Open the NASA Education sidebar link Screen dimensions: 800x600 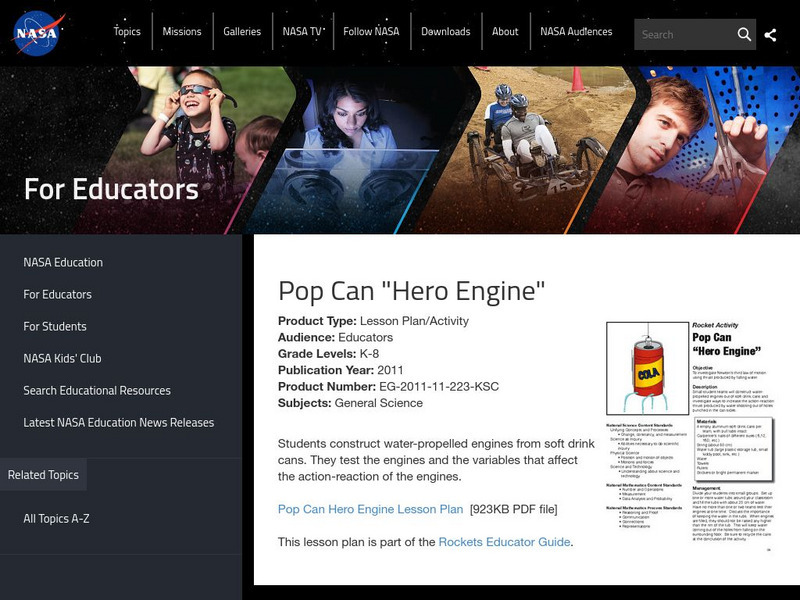coord(63,262)
